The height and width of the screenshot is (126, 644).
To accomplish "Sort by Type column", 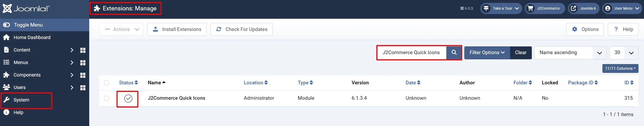I will (x=305, y=83).
